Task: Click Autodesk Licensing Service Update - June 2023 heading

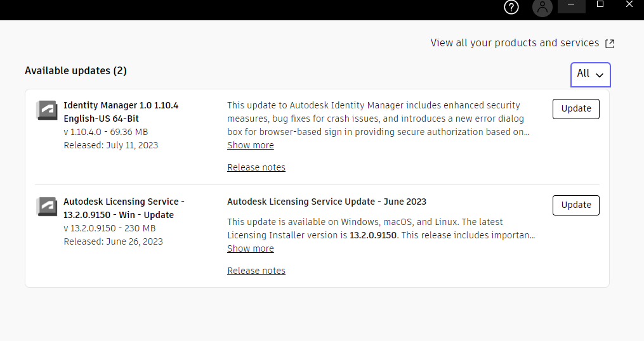Action: click(x=326, y=202)
